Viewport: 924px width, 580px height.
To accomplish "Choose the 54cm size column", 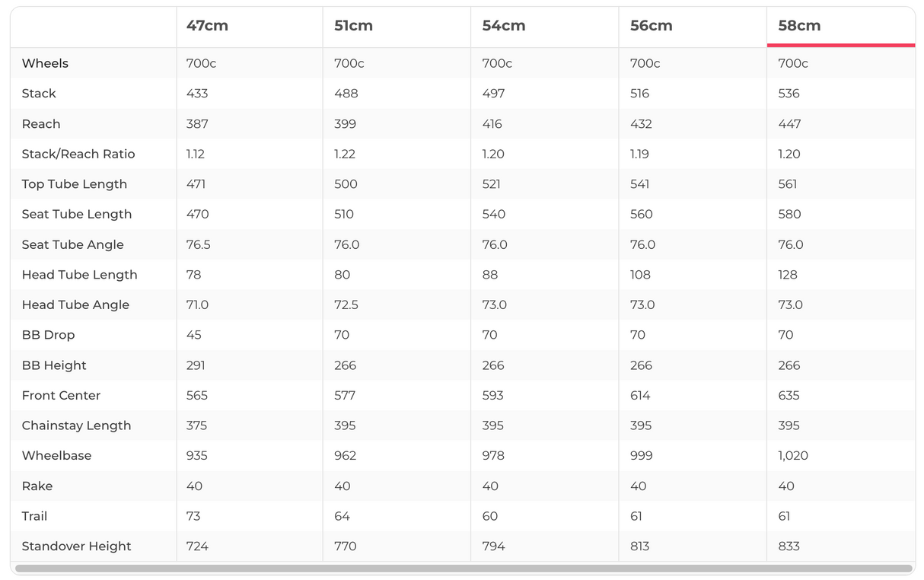I will (x=503, y=26).
